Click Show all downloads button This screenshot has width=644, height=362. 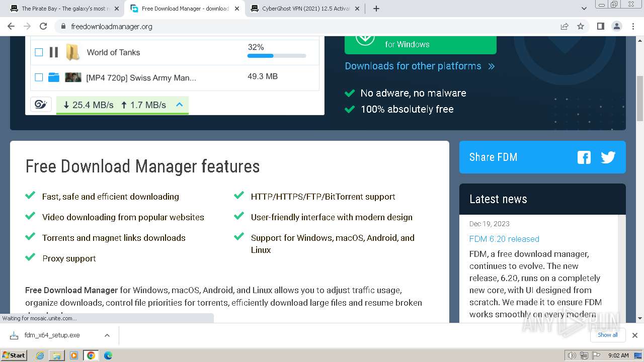tap(608, 335)
